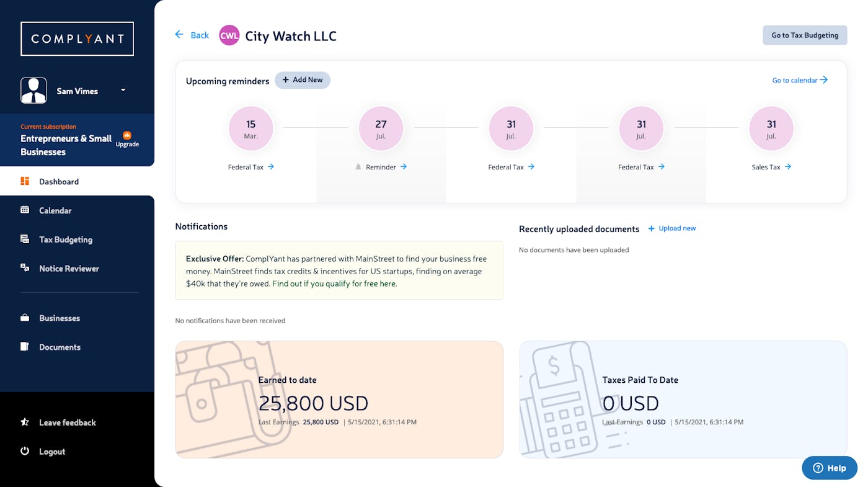Viewport: 868px width, 487px height.
Task: Select Tax Budgeting in the sidebar
Action: 66,239
